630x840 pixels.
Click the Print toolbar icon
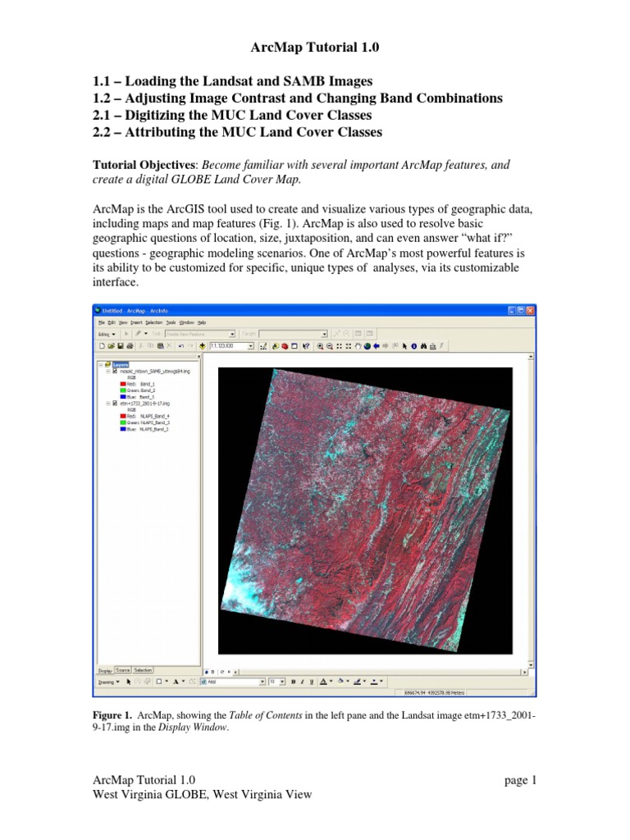pos(130,346)
